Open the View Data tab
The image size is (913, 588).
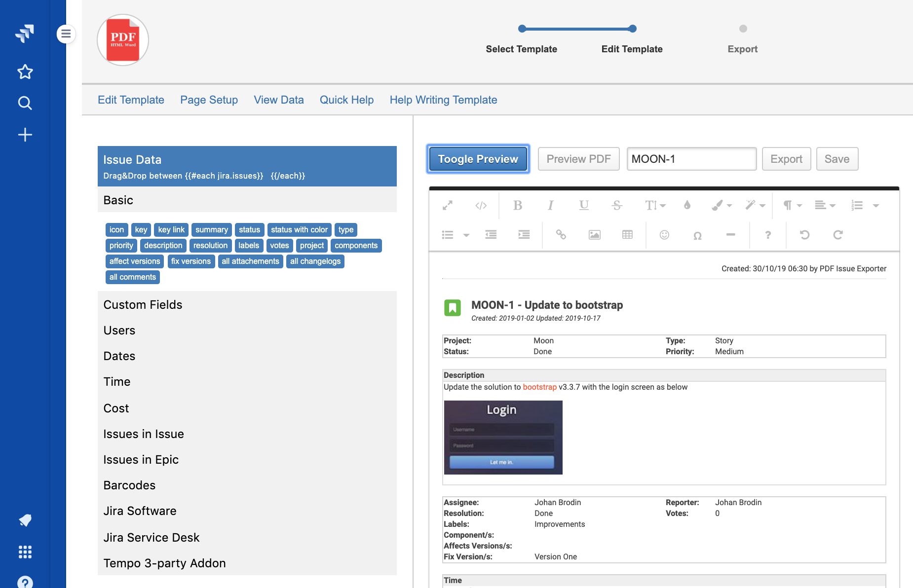click(279, 100)
